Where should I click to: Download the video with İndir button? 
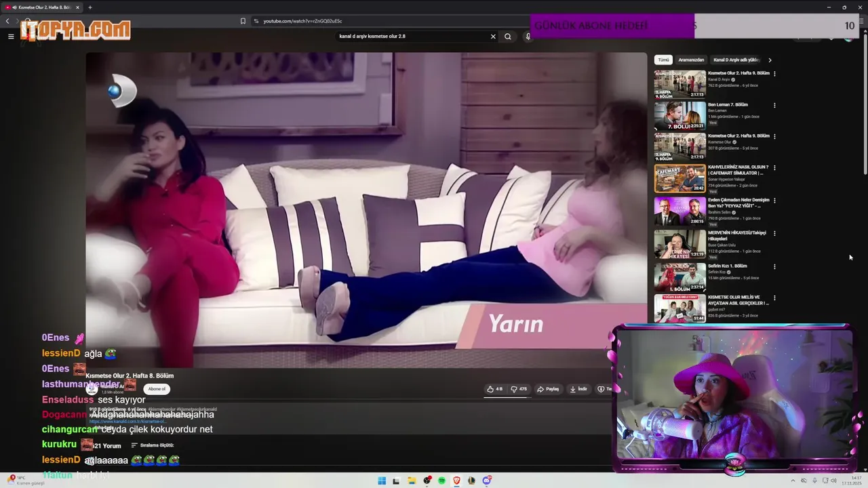(x=578, y=389)
